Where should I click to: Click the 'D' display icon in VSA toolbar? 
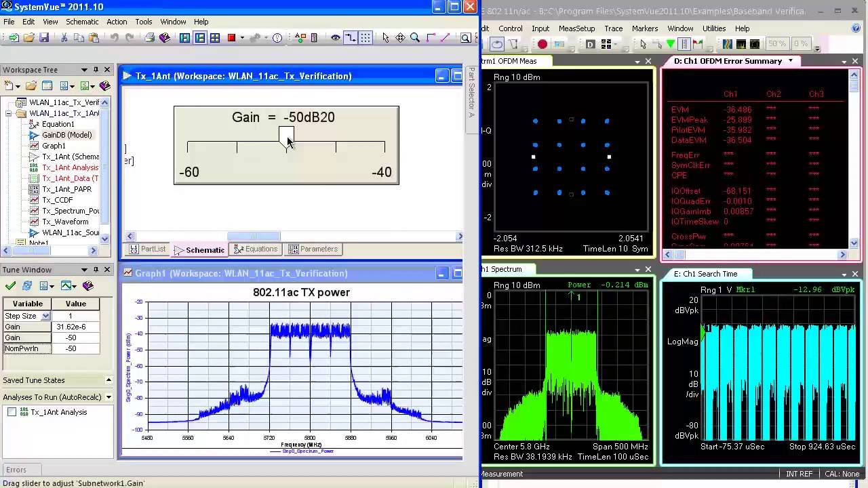[590, 45]
